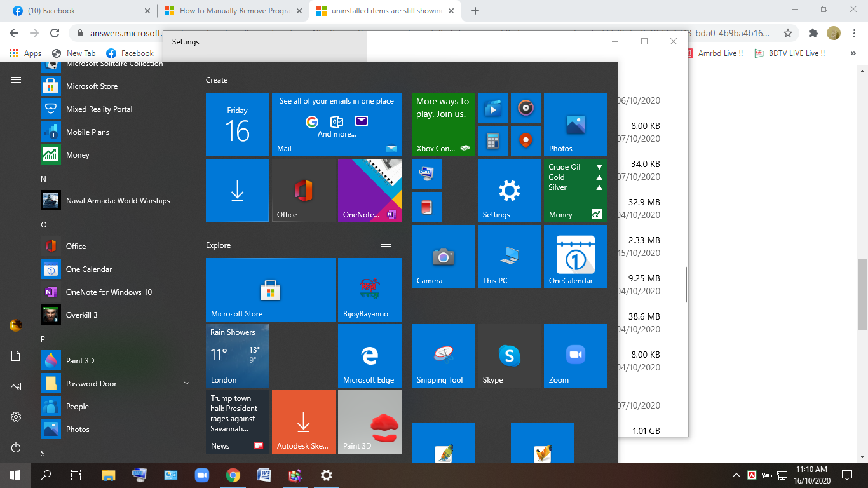Screen dimensions: 868x488
Task: Open the News tile about Trump town hall
Action: coord(237,422)
